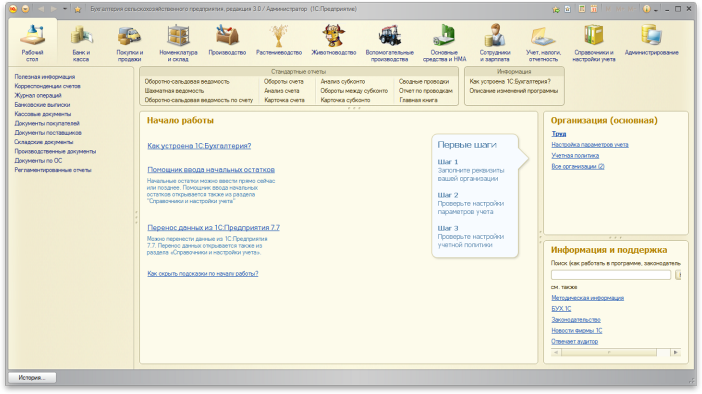Open the Рабочий стол section
Viewport: 702px width, 394px height.
(x=32, y=43)
